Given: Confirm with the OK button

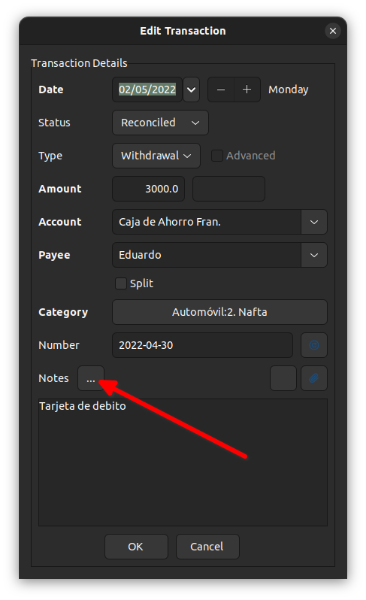Looking at the screenshot, I should [136, 547].
